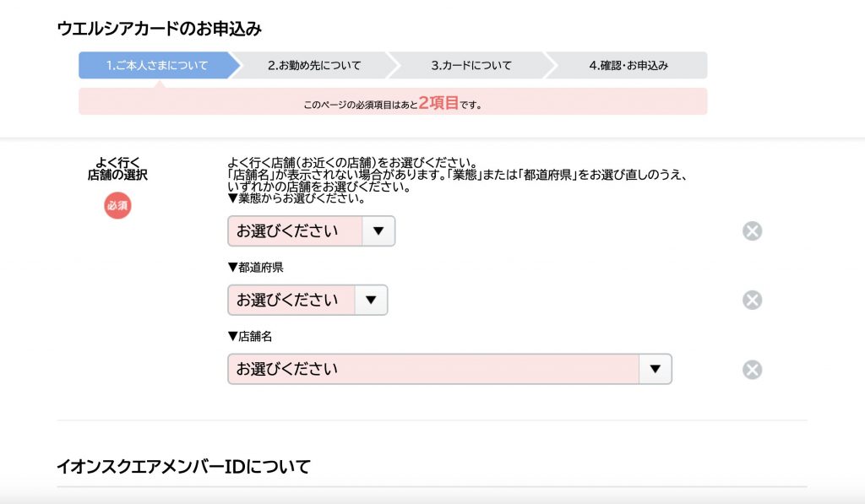The height and width of the screenshot is (504, 865).
Task: Clear the 都道府県 selection with its X icon
Action: [752, 300]
